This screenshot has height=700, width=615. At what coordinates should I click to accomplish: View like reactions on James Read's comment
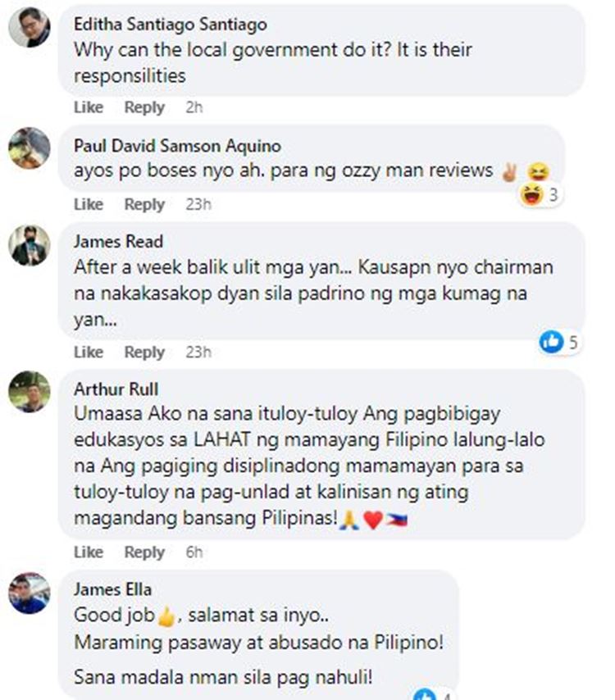(559, 342)
